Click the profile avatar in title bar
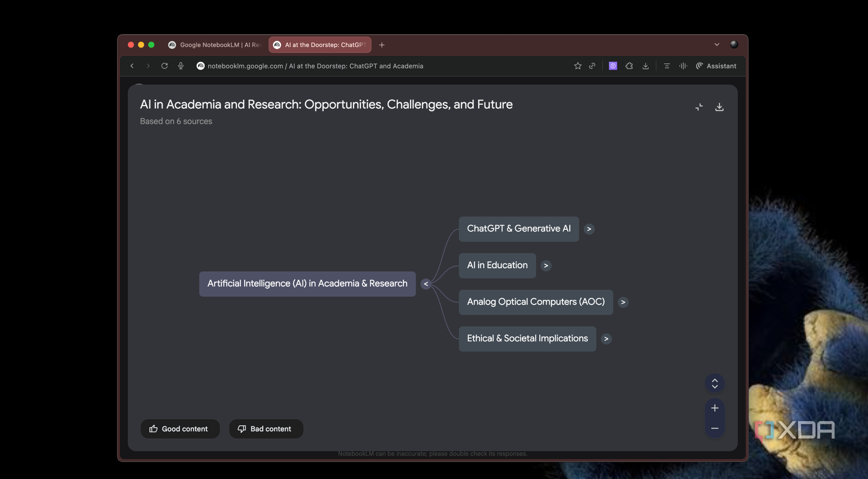 coord(734,45)
